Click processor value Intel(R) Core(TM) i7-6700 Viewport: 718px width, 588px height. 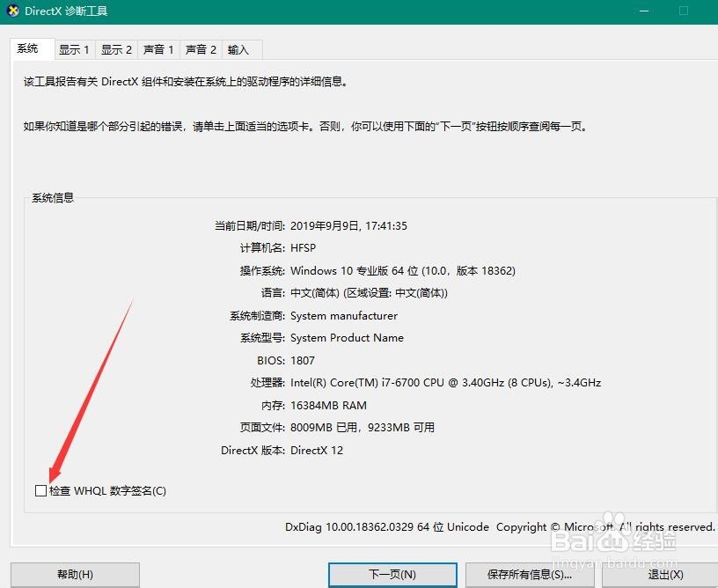[x=445, y=383]
